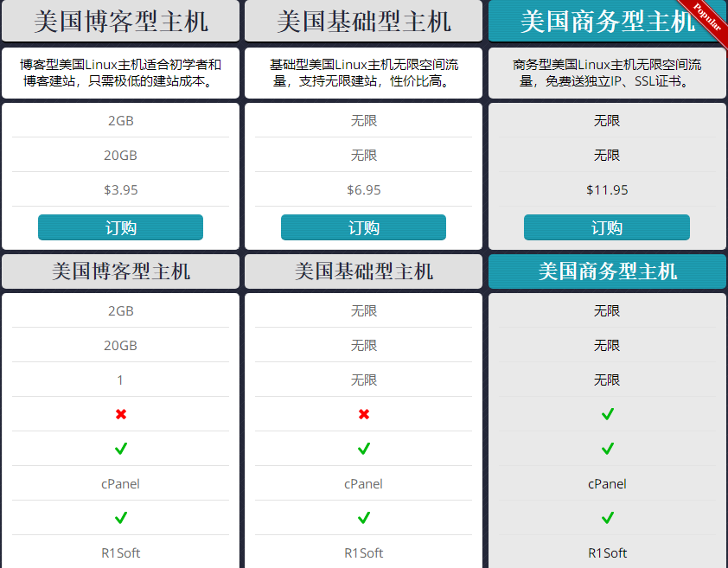
Task: Click the lower 美国商务型主机 teal header
Action: coord(607,271)
